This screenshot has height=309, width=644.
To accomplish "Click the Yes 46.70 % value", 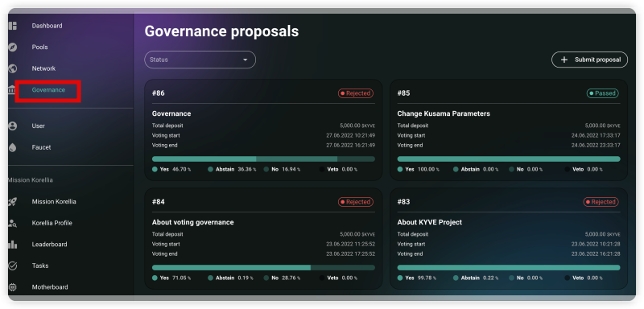I will (182, 170).
